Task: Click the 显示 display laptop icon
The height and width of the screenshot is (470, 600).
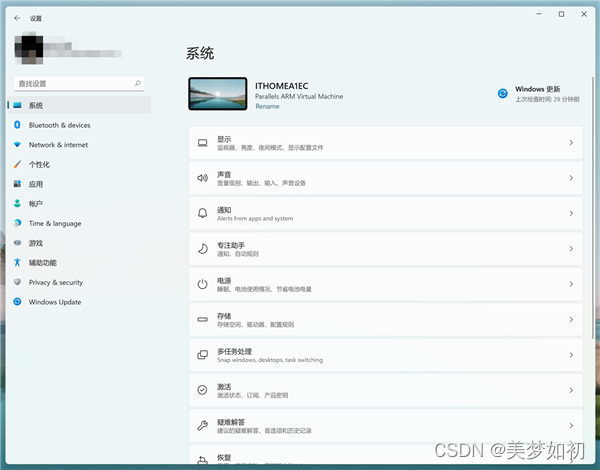Action: pos(202,143)
